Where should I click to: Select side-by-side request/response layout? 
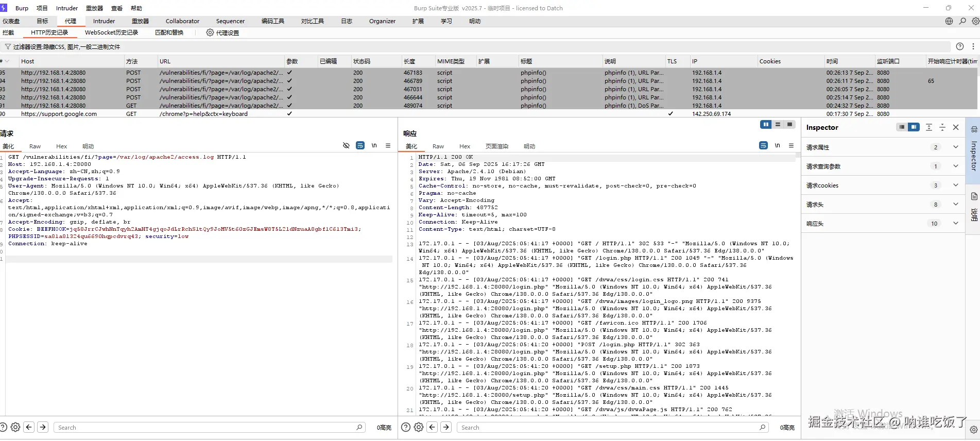(x=766, y=125)
